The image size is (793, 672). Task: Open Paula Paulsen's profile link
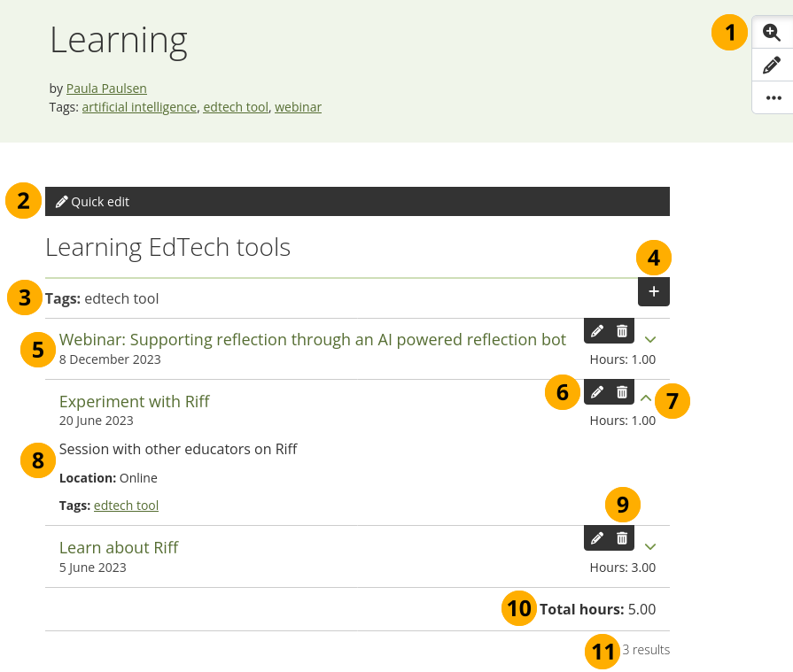[x=106, y=89]
